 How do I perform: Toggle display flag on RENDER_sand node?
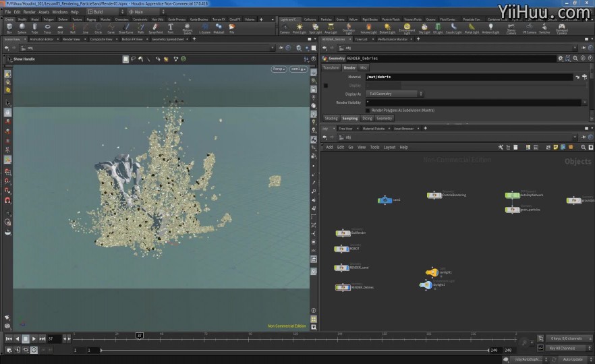[x=347, y=268]
